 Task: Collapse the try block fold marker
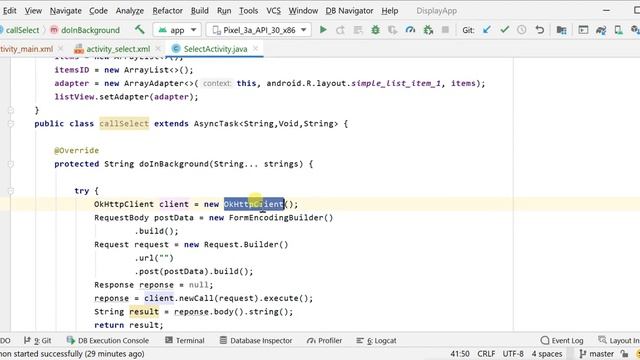coord(11,191)
